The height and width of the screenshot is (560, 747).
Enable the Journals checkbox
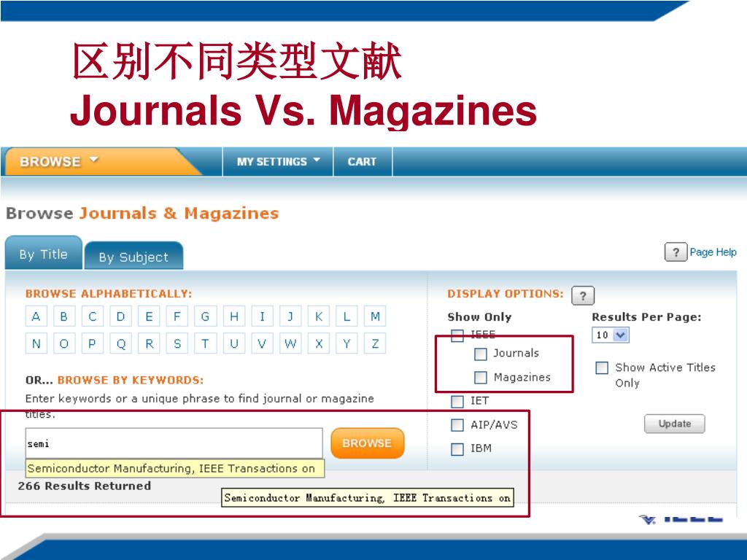coord(481,354)
